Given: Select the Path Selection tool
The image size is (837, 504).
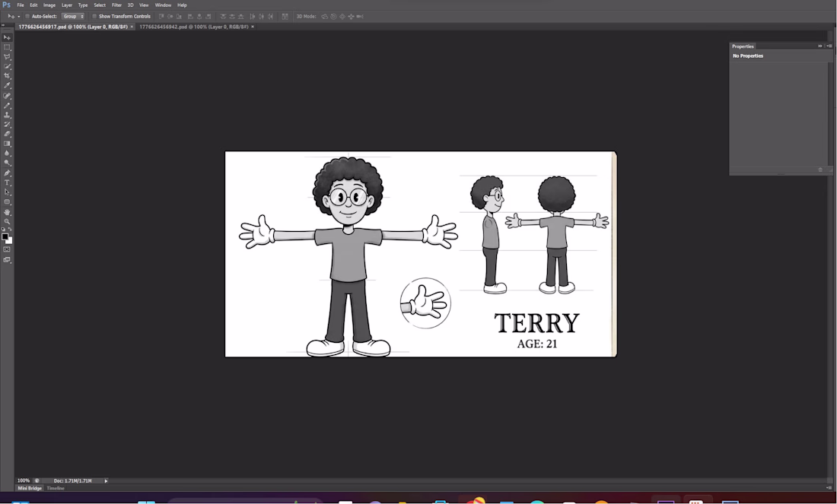Looking at the screenshot, I should (7, 192).
